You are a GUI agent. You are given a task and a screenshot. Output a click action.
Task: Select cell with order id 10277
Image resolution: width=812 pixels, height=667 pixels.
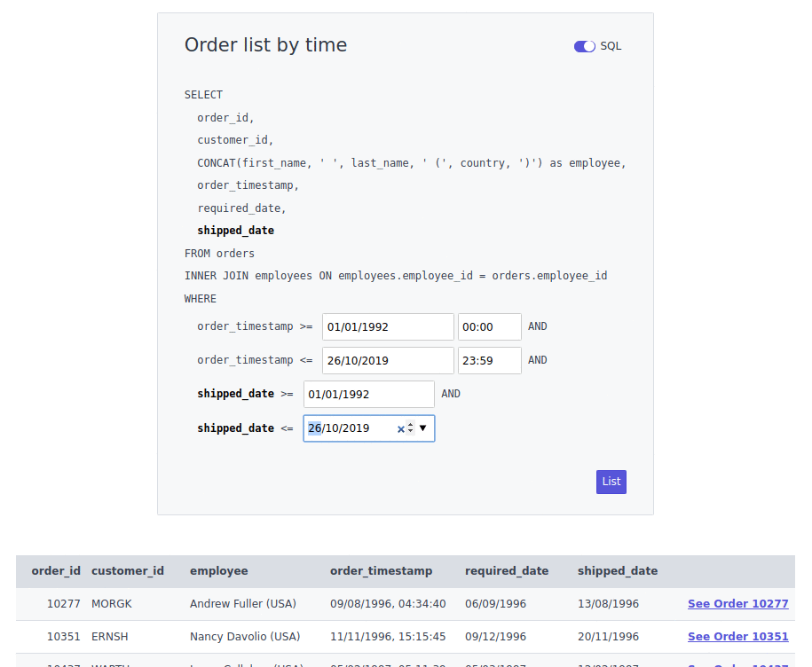coord(63,604)
